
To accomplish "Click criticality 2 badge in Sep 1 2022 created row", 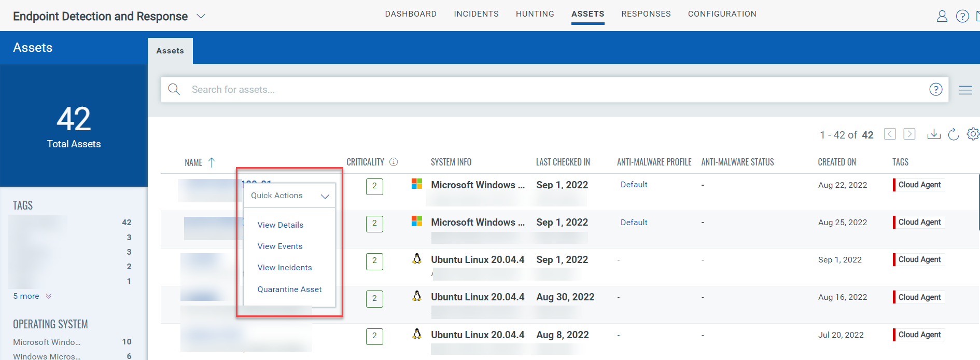I will (374, 261).
